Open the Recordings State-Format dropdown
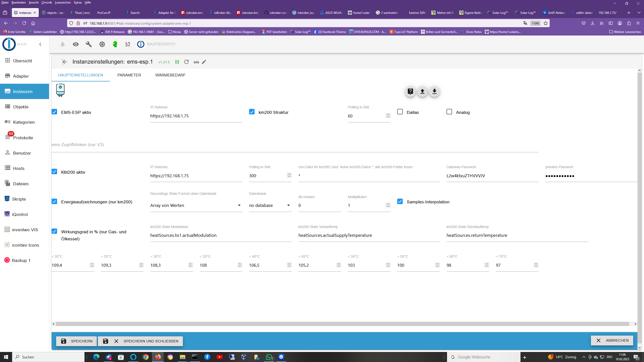 pos(196,205)
